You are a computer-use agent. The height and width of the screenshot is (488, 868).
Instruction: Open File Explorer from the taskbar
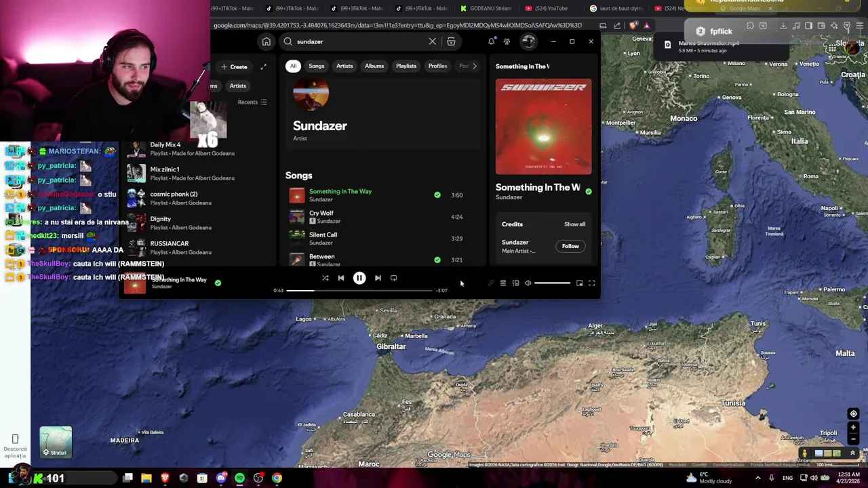pos(146,478)
